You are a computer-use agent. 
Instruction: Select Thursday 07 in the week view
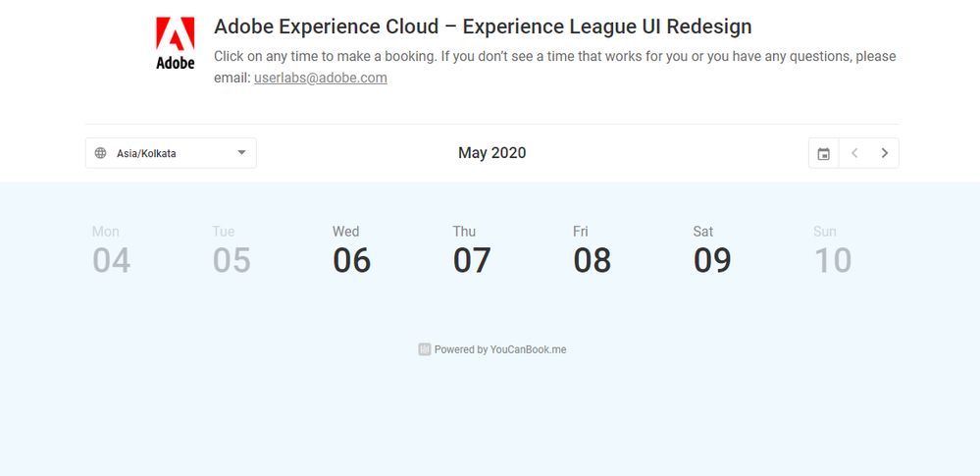[472, 251]
